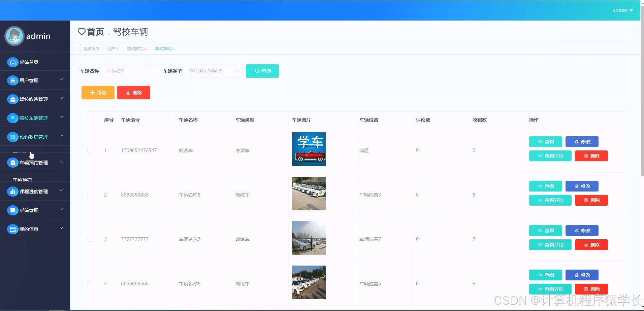Open the 我的信息 sidebar icon

[x=12, y=229]
